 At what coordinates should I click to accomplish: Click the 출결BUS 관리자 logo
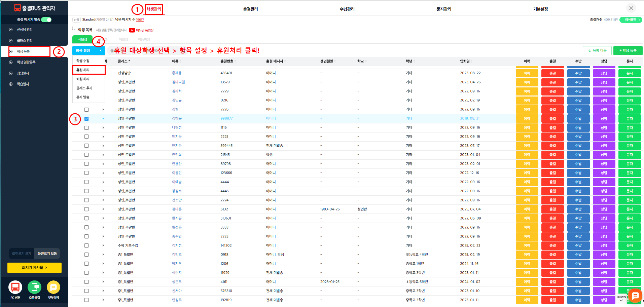pos(34,8)
